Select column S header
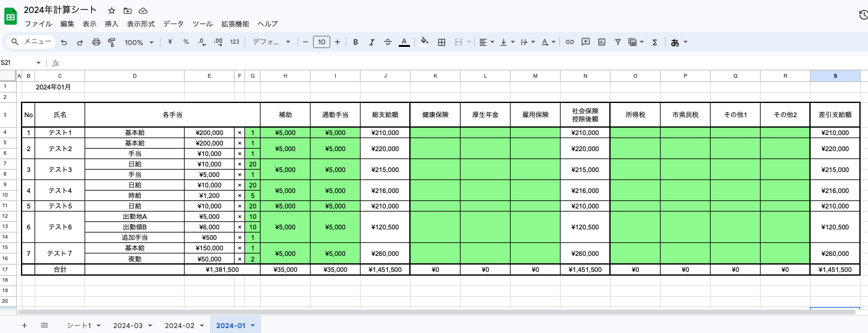The image size is (868, 333). [835, 76]
